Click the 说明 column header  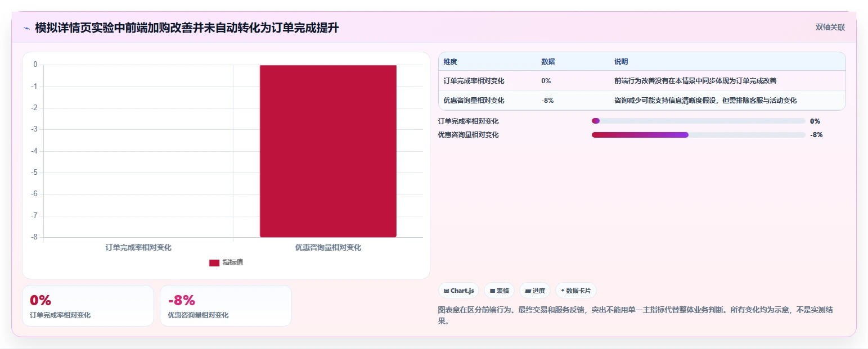(x=621, y=62)
